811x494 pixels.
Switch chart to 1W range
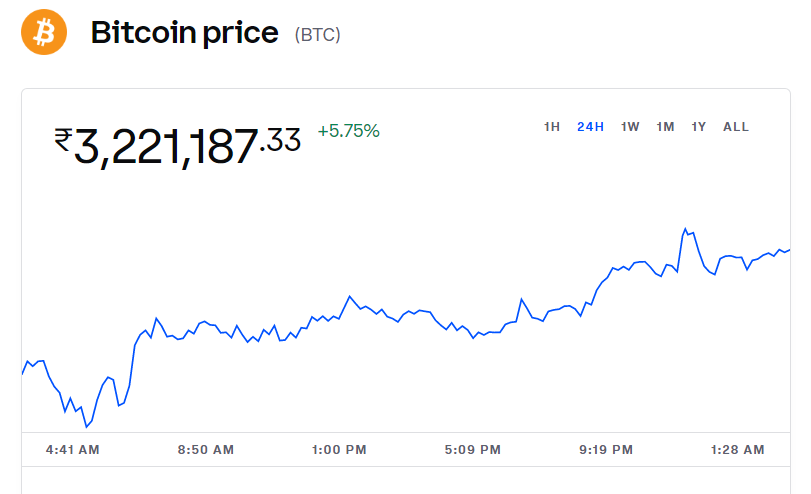tap(630, 127)
